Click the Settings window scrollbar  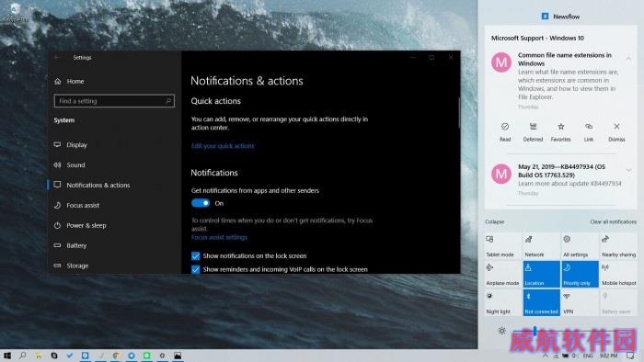pyautogui.click(x=459, y=113)
